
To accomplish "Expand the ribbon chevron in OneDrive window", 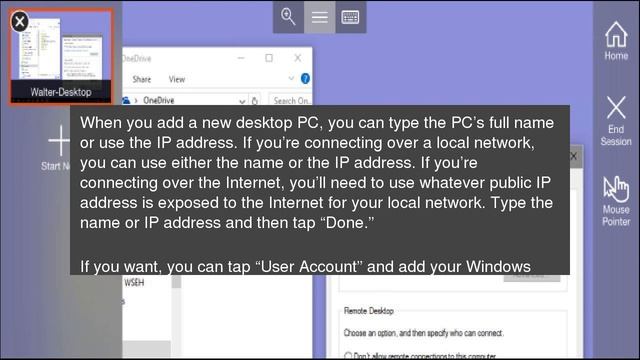I will click(291, 78).
